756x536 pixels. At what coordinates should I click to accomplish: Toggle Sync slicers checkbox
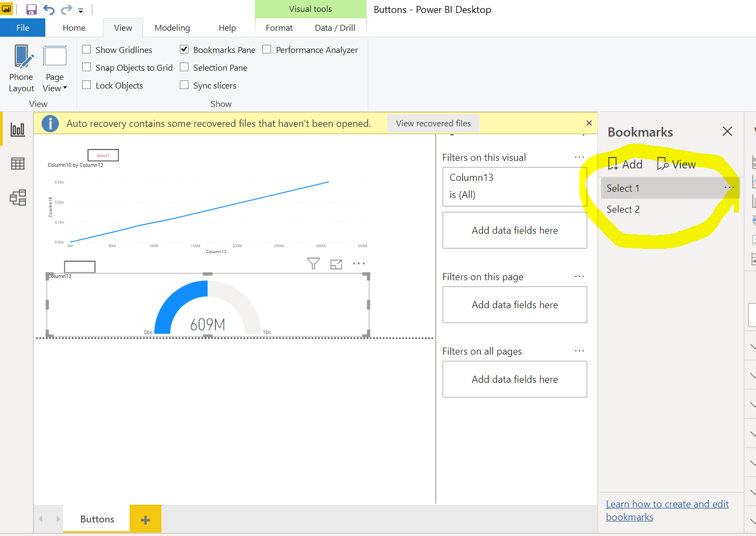184,85
